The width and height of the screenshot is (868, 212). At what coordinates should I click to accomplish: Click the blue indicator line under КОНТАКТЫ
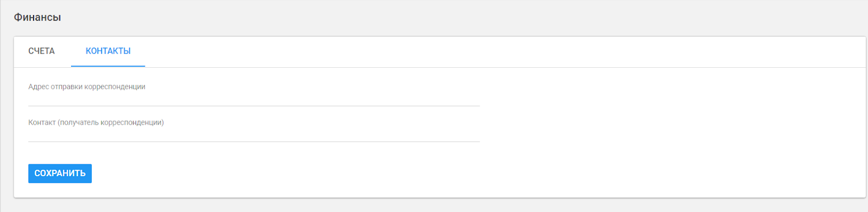[x=108, y=66]
